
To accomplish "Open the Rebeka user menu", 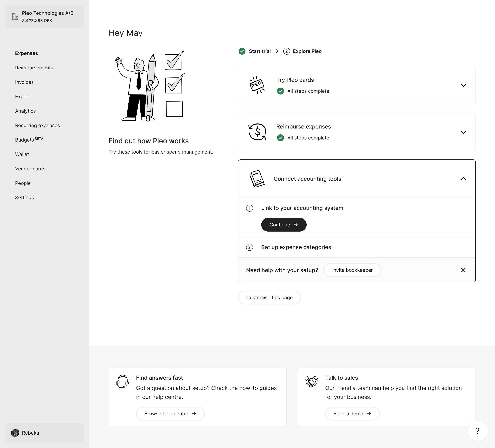I will pos(45,433).
